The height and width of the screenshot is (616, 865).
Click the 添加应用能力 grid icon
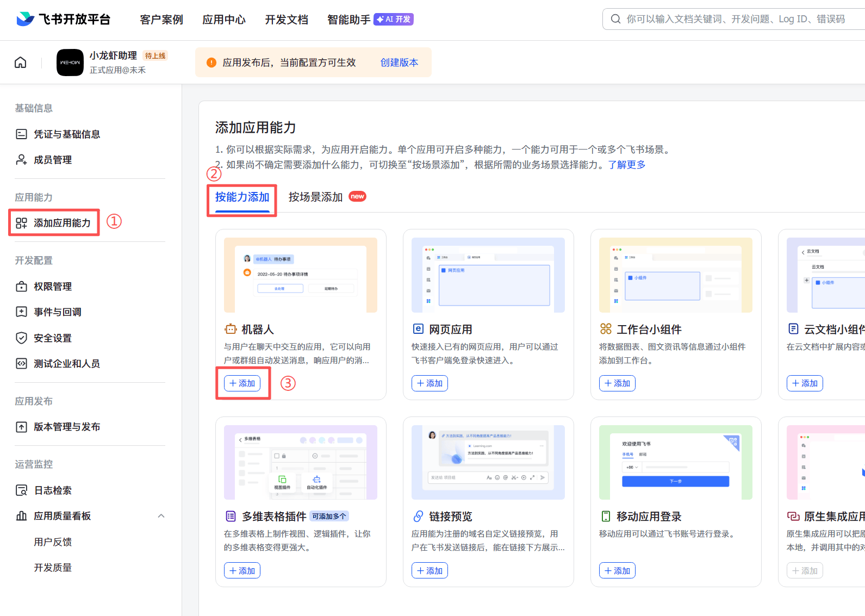pyautogui.click(x=21, y=223)
